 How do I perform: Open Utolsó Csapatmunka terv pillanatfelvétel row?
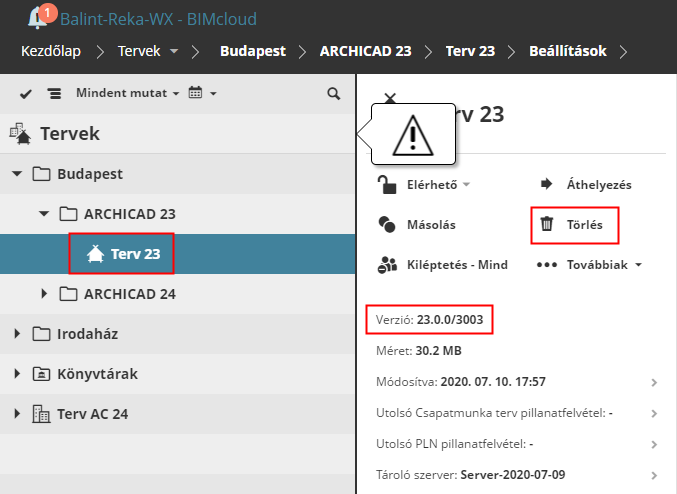(x=516, y=413)
